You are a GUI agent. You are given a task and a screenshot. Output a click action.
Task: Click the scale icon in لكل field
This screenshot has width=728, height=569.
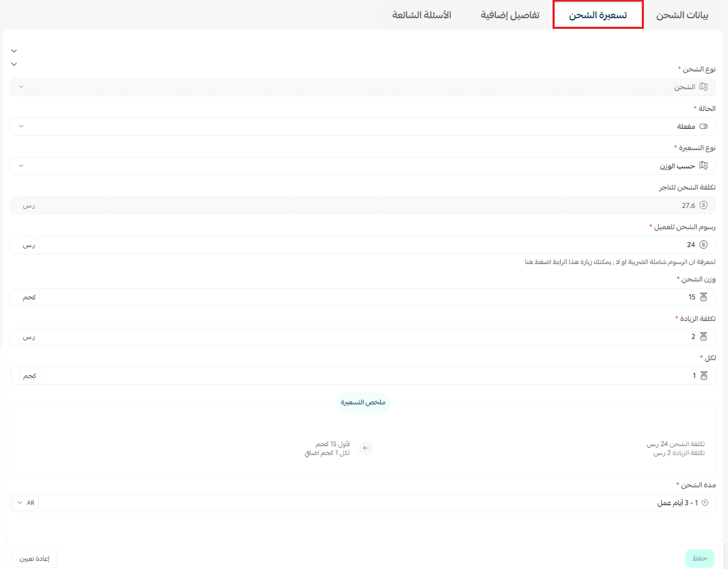click(x=704, y=376)
